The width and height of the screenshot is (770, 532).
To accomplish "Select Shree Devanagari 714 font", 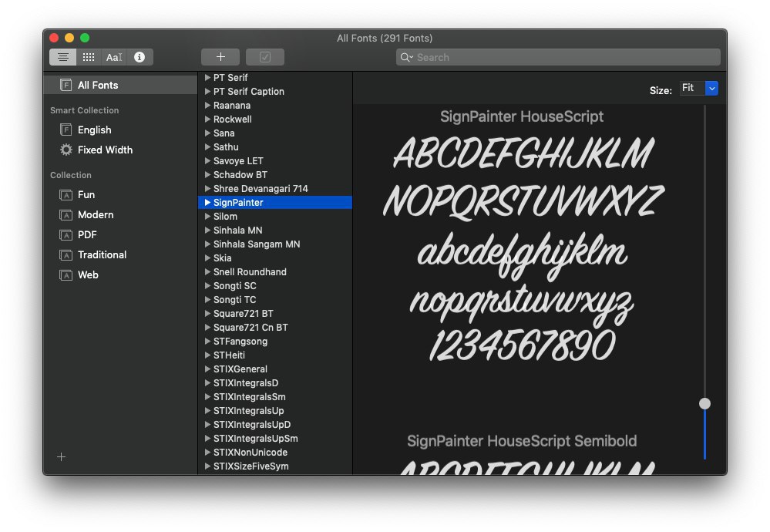I will click(x=275, y=189).
